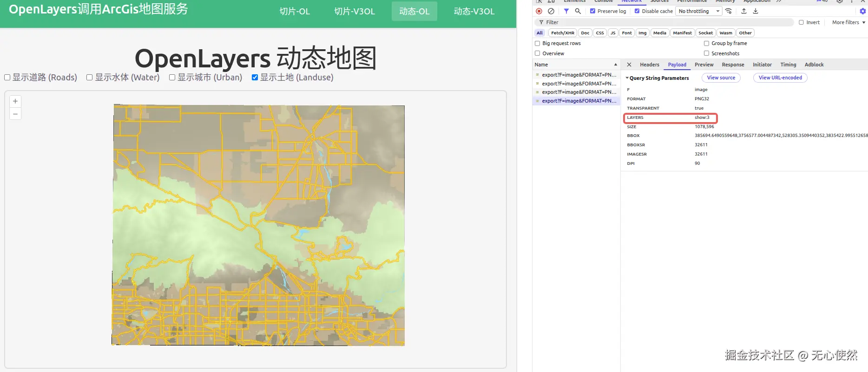Uncheck the Preserve log checkbox
The width and height of the screenshot is (868, 372).
[593, 11]
